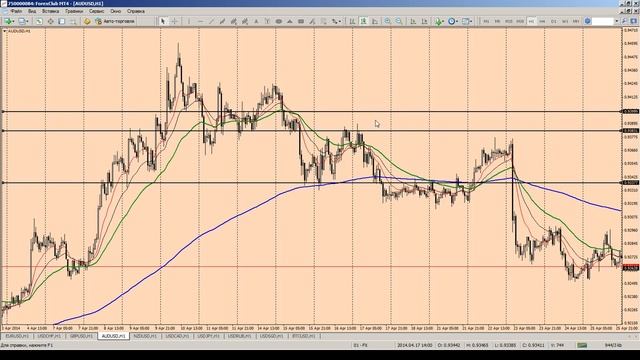Switch timeframe to M30
This screenshot has height=360, width=640.
(x=520, y=21)
